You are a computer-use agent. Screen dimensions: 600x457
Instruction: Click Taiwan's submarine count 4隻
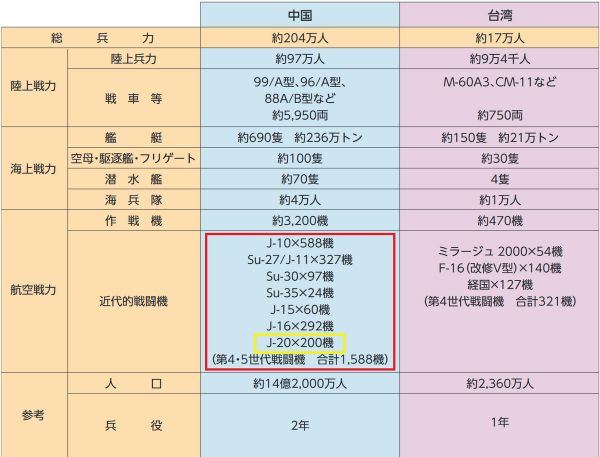pyautogui.click(x=498, y=179)
